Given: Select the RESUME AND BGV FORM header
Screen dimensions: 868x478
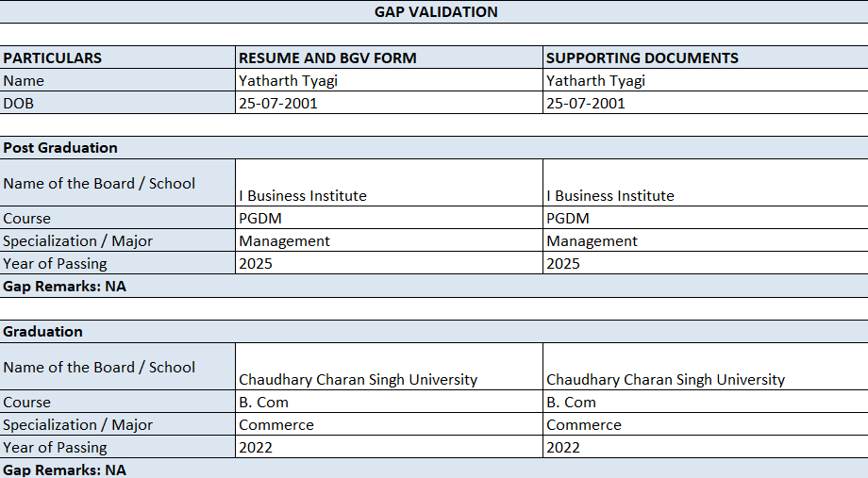Looking at the screenshot, I should [327, 58].
